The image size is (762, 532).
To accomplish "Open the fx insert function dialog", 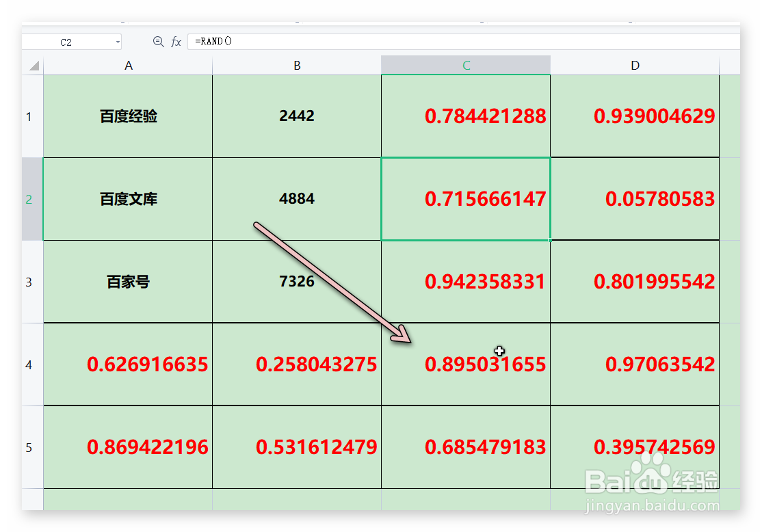I will coord(176,42).
